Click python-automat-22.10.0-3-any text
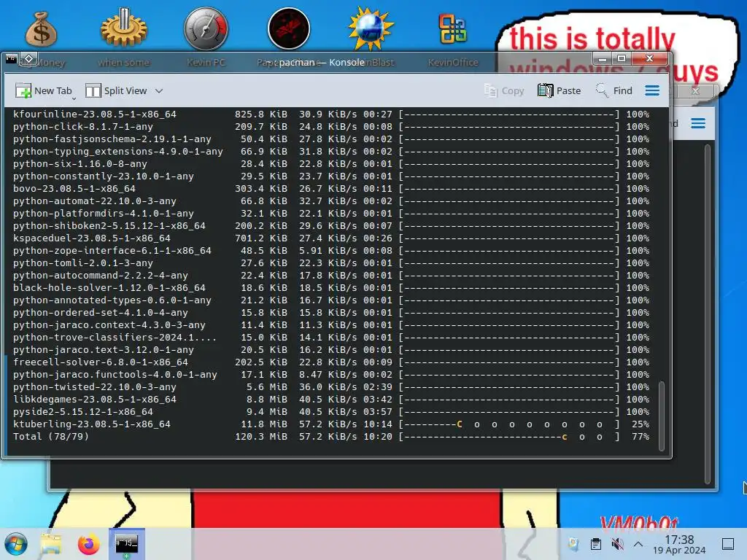Image resolution: width=747 pixels, height=560 pixels. click(94, 201)
